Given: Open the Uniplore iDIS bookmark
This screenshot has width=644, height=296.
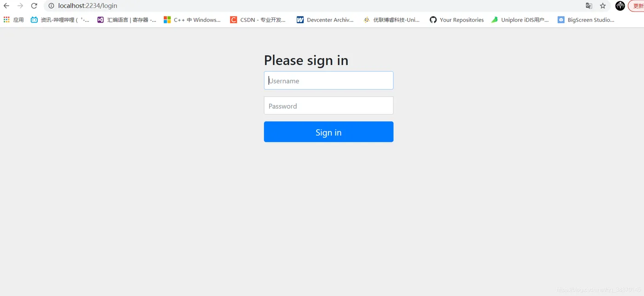Looking at the screenshot, I should 520,20.
